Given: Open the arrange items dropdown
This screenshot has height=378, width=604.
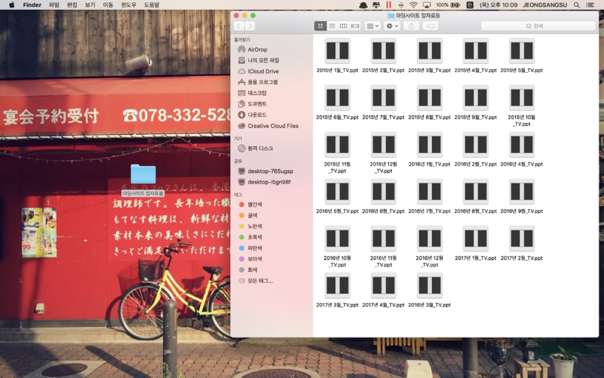Looking at the screenshot, I should 372,26.
